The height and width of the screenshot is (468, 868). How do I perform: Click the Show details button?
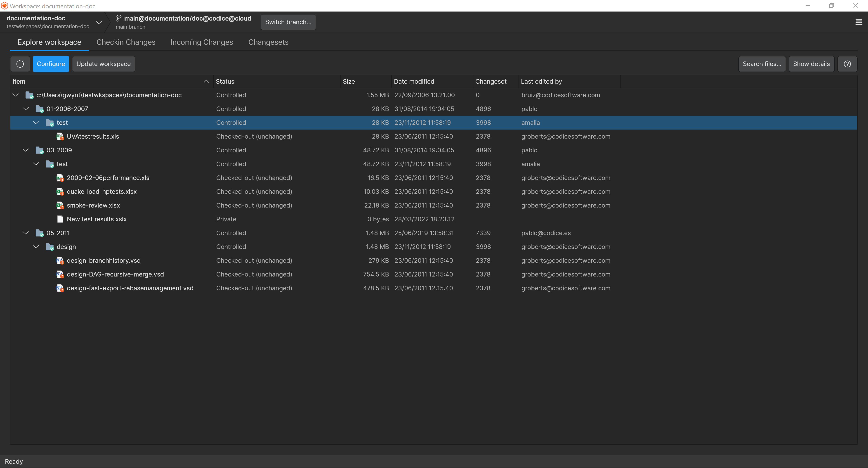[811, 64]
